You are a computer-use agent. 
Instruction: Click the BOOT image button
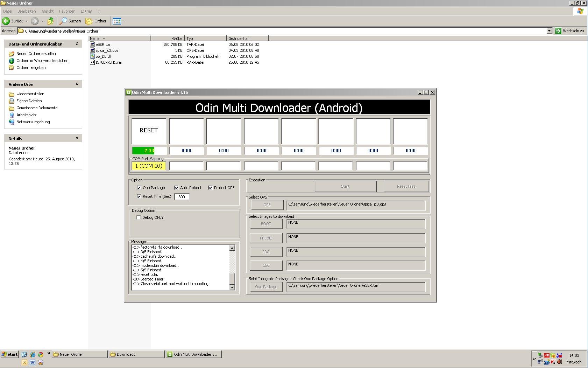(x=266, y=224)
